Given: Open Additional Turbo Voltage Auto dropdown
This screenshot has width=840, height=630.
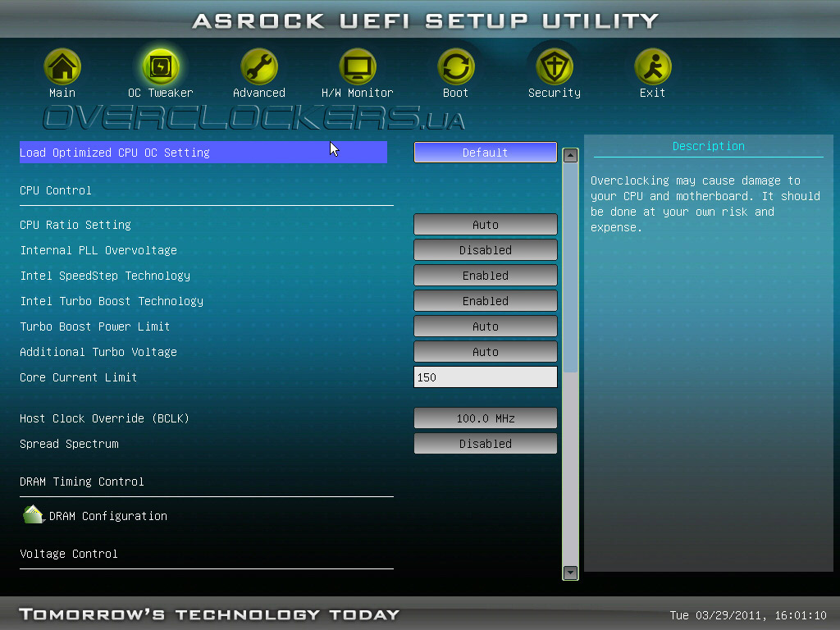Looking at the screenshot, I should [486, 352].
